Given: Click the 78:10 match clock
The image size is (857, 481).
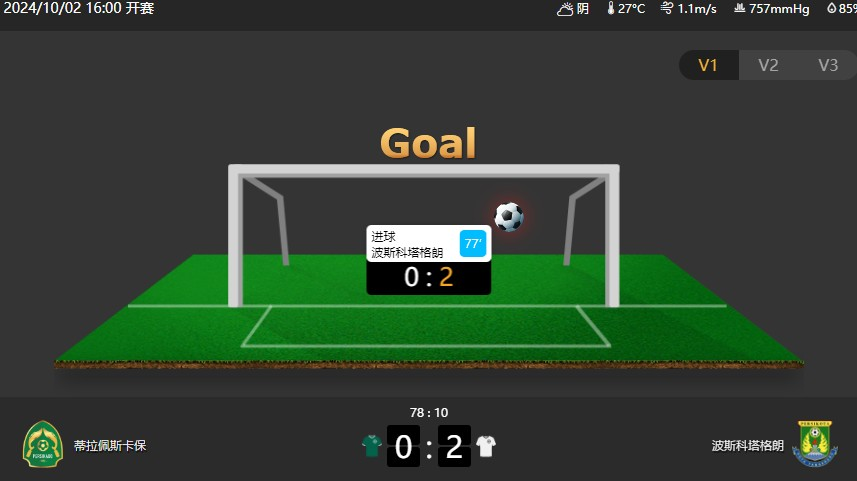Looking at the screenshot, I should point(429,413).
